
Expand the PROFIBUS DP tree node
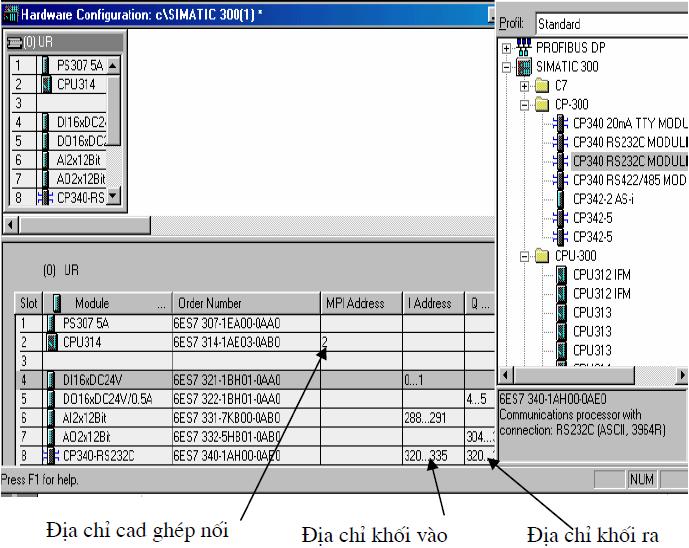pos(506,48)
